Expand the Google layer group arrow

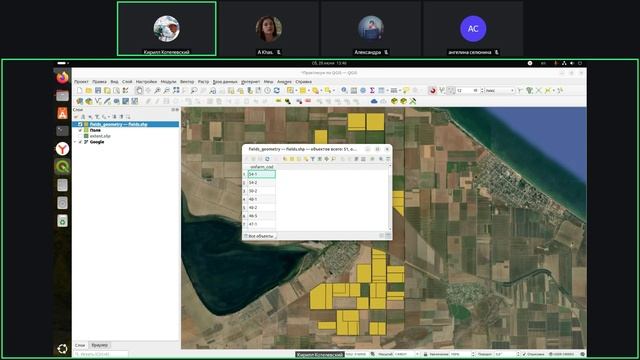pyautogui.click(x=76, y=142)
